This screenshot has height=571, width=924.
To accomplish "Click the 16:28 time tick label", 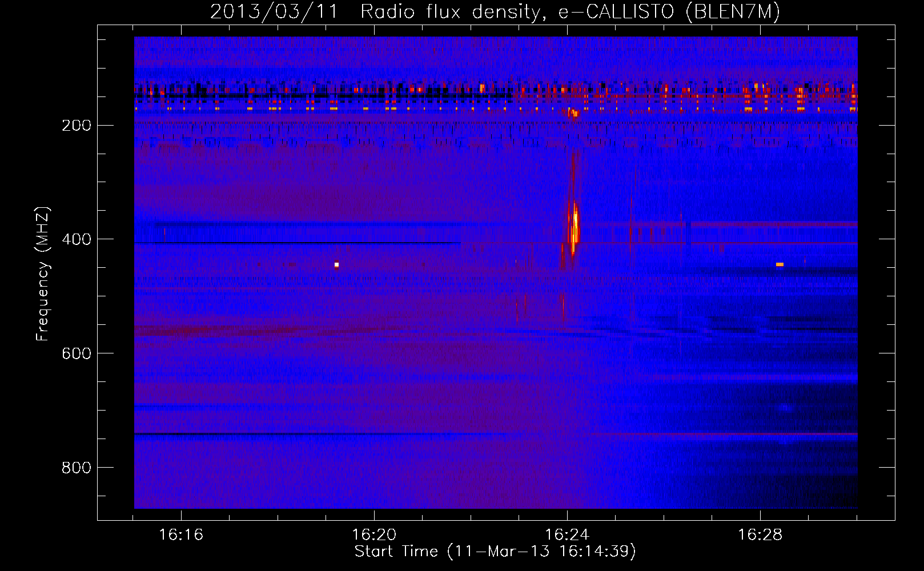I will pos(760,534).
